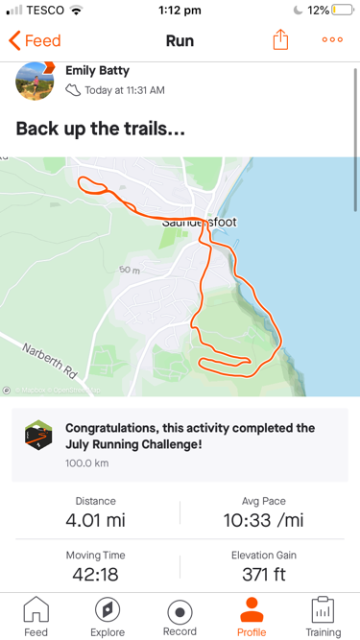Tap the Elevation Gain 371 ft stat
The image size is (360, 640).
(264, 567)
